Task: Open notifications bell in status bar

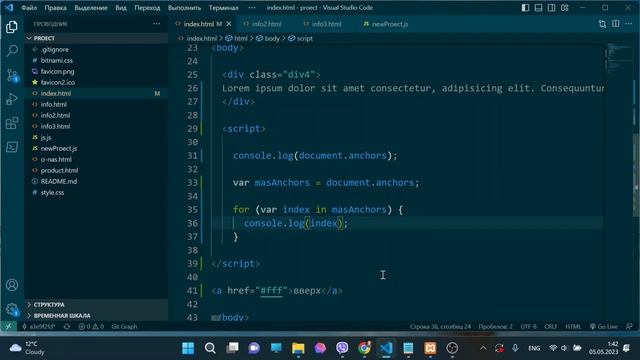Action: pos(629,327)
